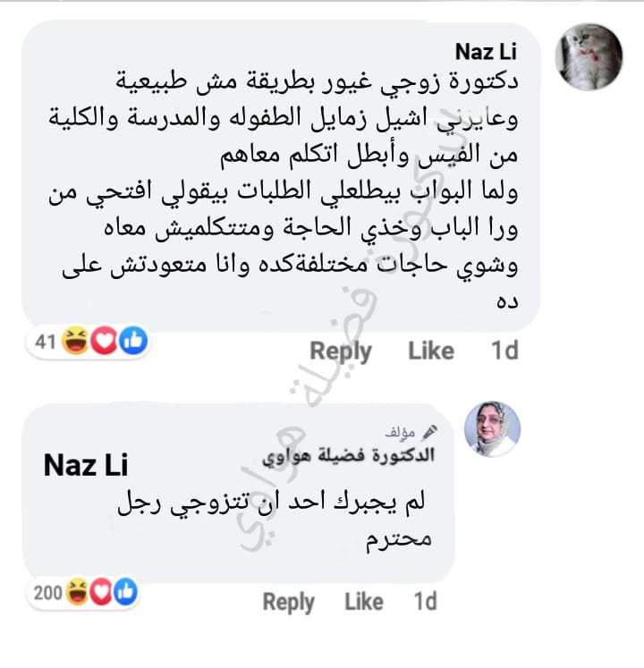
Task: Click the pencil author badge icon
Action: pyautogui.click(x=429, y=433)
